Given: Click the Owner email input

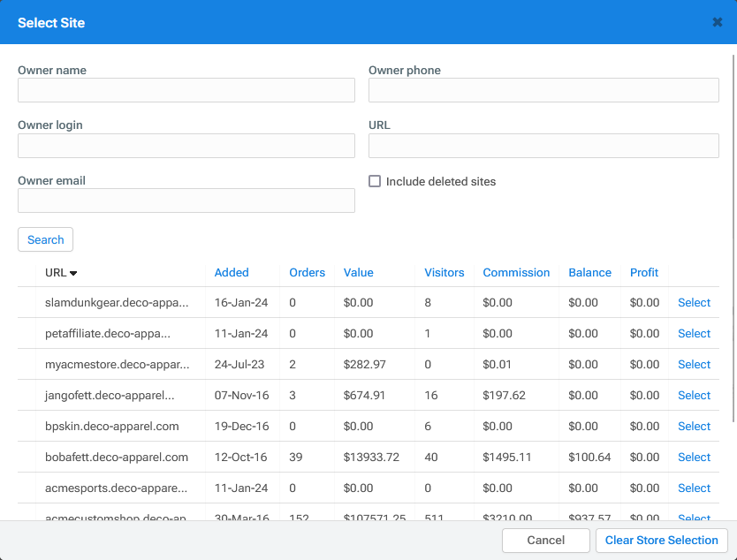Looking at the screenshot, I should pyautogui.click(x=186, y=201).
